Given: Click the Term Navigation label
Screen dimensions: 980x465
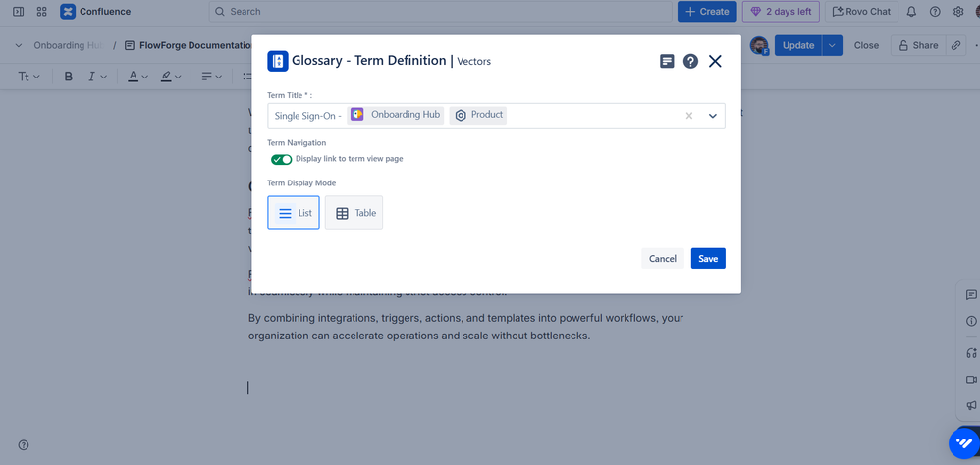Looking at the screenshot, I should pos(297,143).
